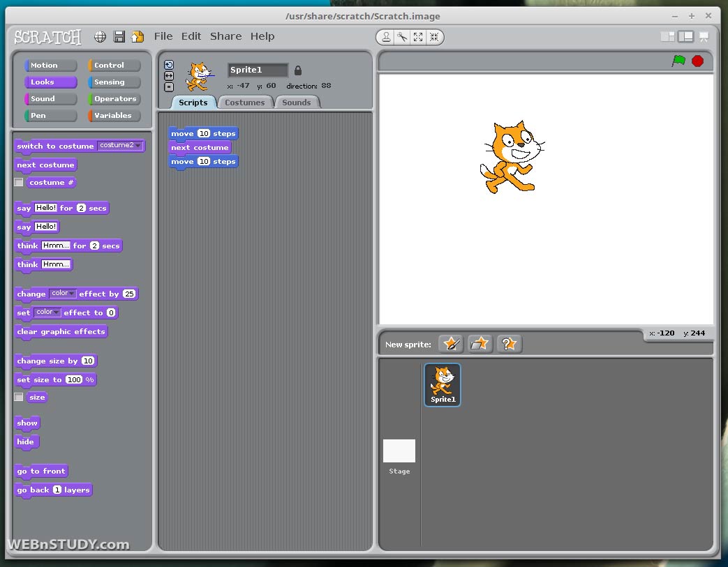Click the 'go back 1 layers' block

53,490
